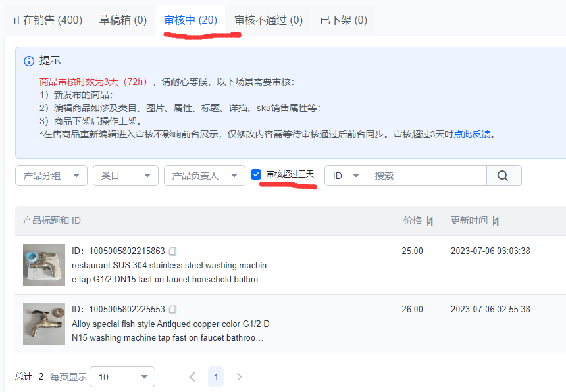
Task: Switch to the 草稿箱 (0) tab
Action: [x=122, y=20]
